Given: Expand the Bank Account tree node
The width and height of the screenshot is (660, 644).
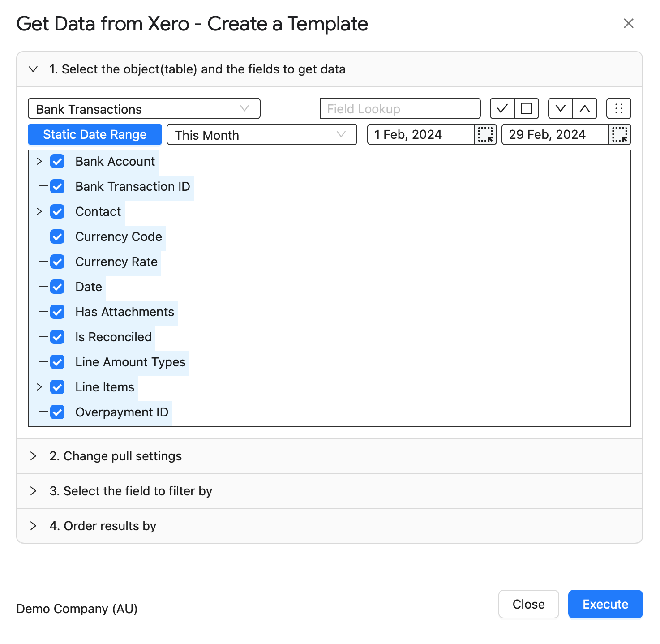Looking at the screenshot, I should tap(39, 161).
